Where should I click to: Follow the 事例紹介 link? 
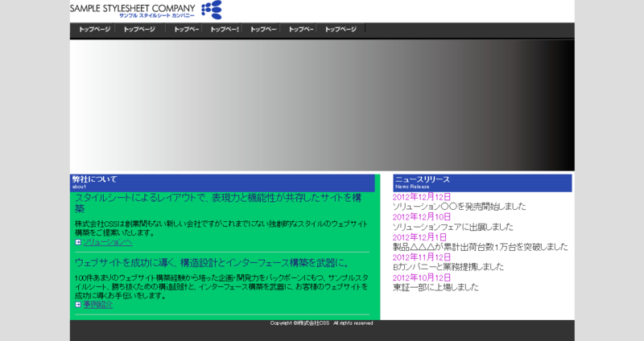click(97, 305)
